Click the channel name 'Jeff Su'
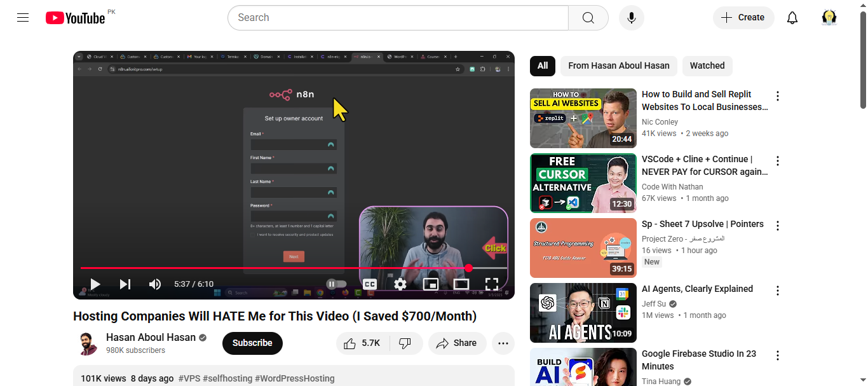The width and height of the screenshot is (868, 386). click(654, 304)
